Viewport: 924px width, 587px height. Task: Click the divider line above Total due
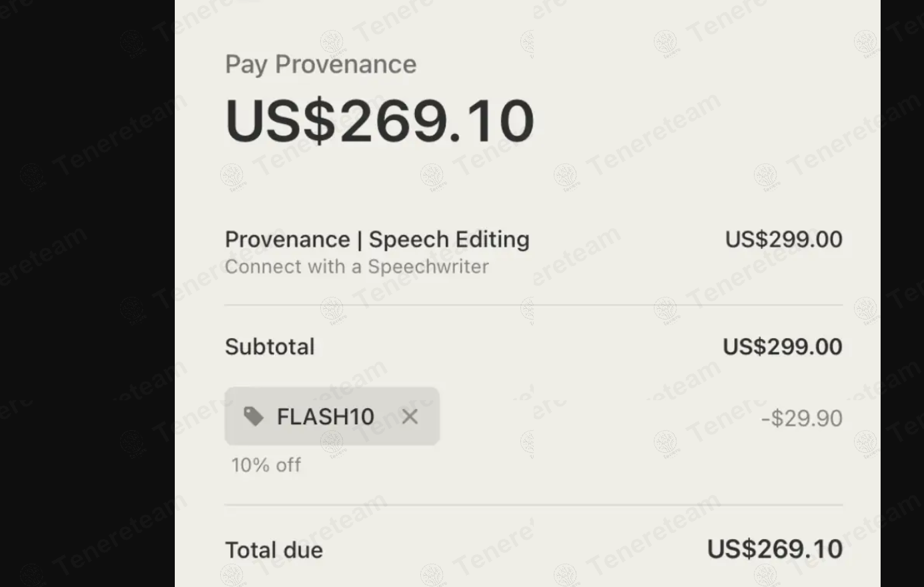tap(534, 505)
